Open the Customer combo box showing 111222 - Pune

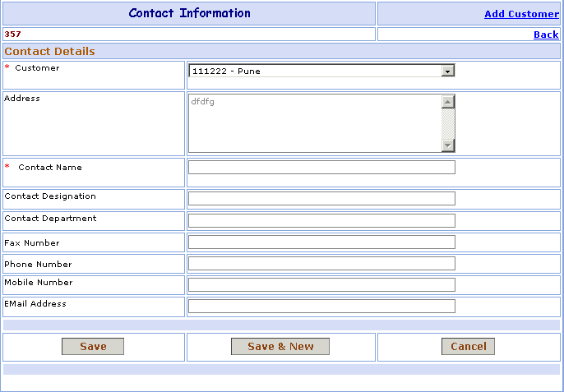point(315,71)
